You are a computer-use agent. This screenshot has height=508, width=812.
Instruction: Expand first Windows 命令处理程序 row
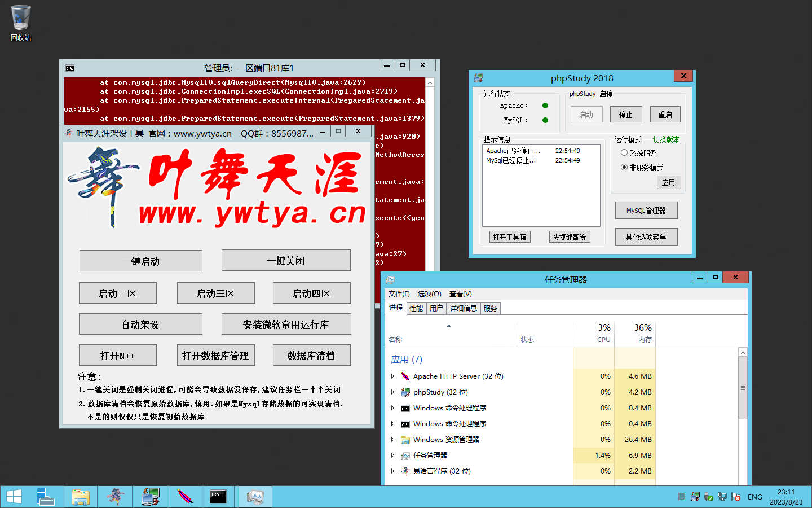tap(392, 408)
